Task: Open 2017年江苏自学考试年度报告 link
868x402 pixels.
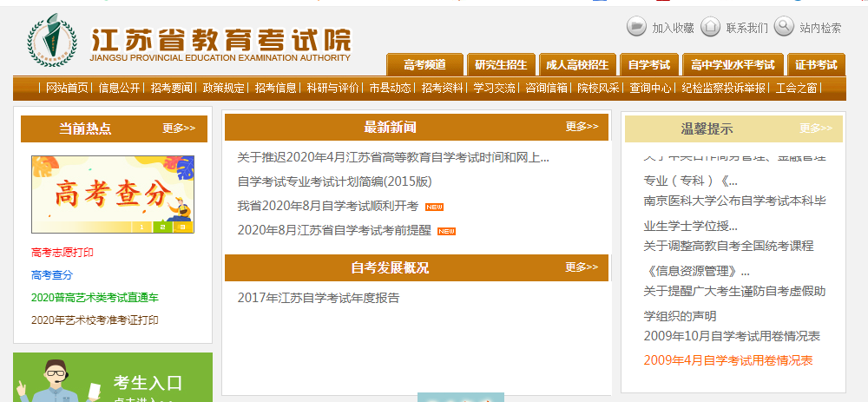Action: coord(319,299)
